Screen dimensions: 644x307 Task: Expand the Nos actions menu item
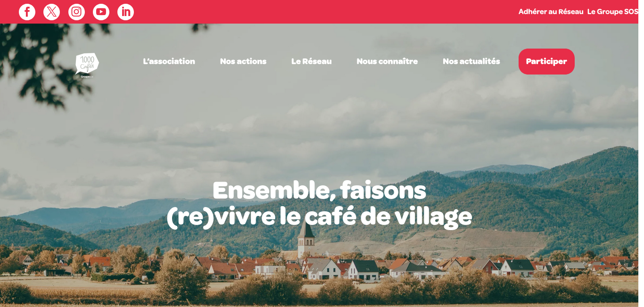(243, 61)
